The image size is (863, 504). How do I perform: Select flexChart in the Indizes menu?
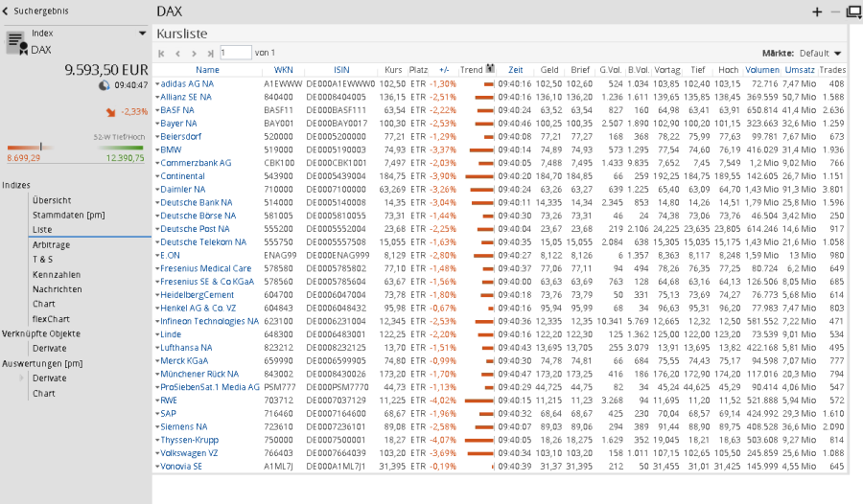tap(51, 319)
